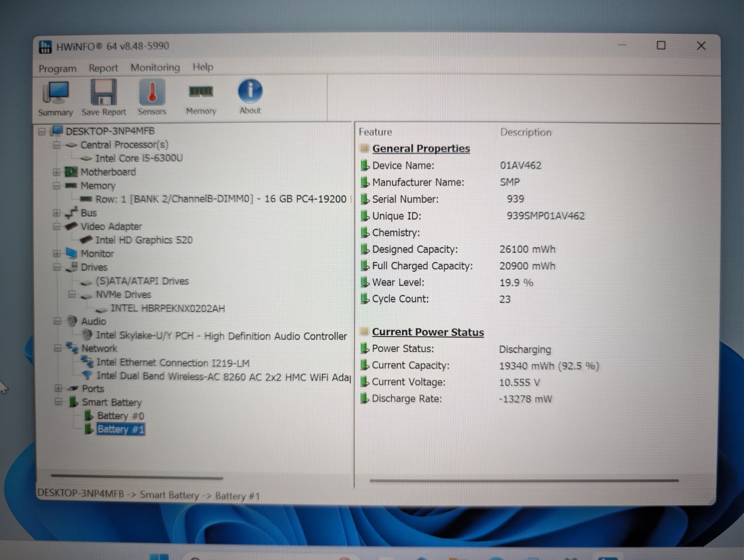This screenshot has height=560, width=744.
Task: Click the Ethernet Connection adapter icon
Action: (x=87, y=361)
